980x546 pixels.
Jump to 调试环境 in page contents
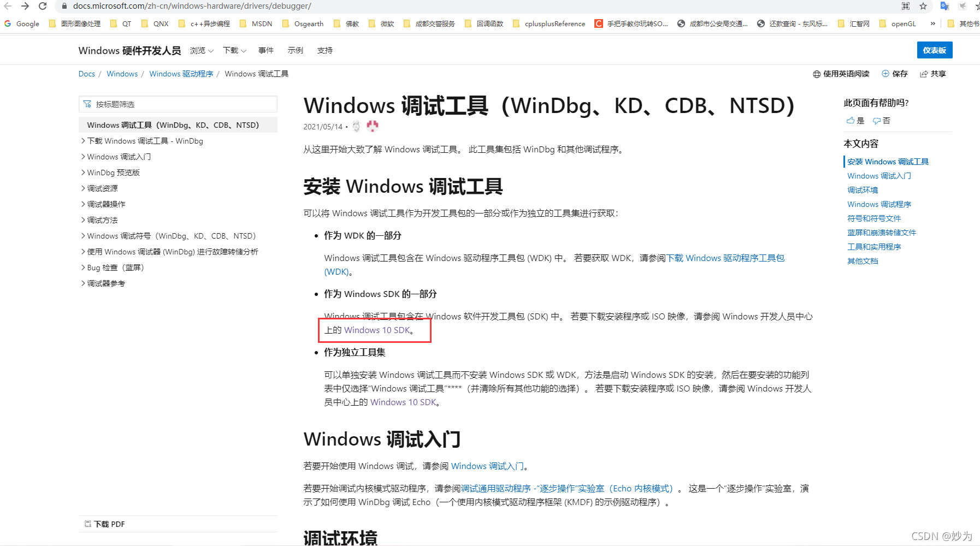point(863,190)
